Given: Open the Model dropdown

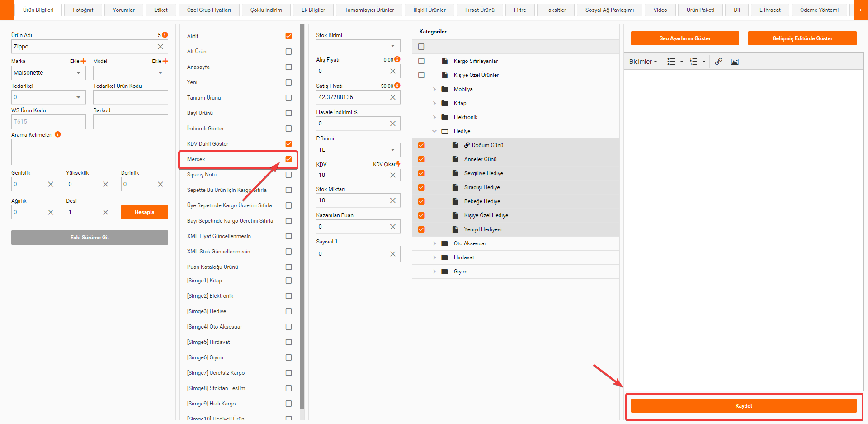Looking at the screenshot, I should click(131, 73).
